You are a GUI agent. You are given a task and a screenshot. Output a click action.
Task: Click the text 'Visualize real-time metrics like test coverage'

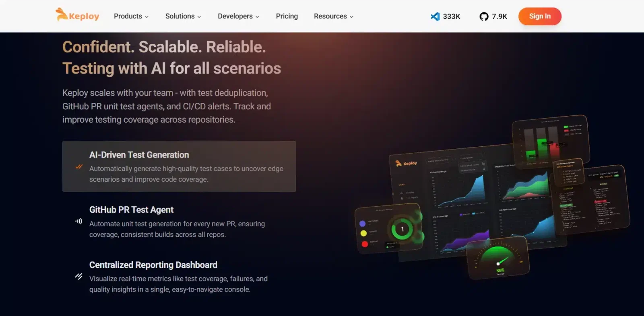click(x=158, y=279)
